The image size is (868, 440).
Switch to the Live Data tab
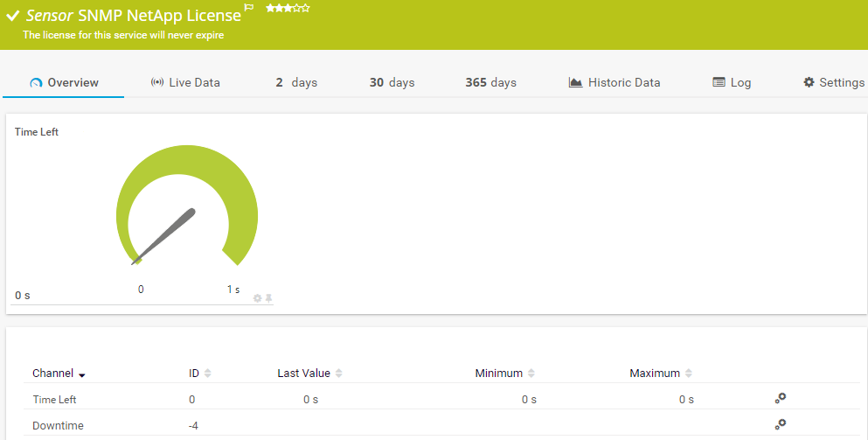(x=185, y=82)
